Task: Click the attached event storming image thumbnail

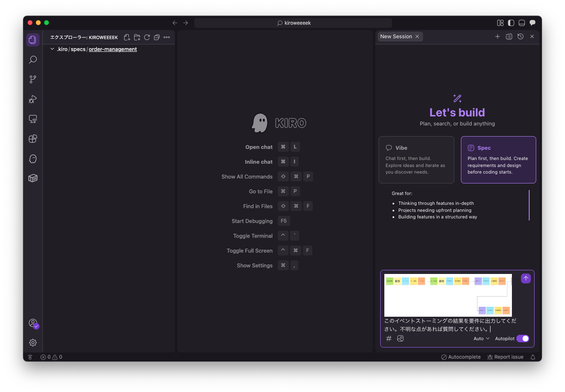Action: (448, 295)
